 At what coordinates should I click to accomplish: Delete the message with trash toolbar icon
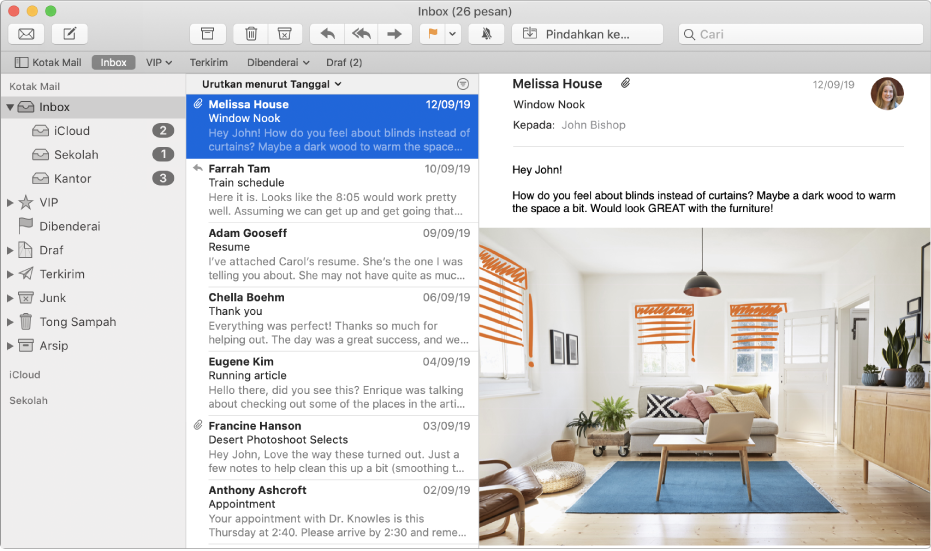pos(251,34)
